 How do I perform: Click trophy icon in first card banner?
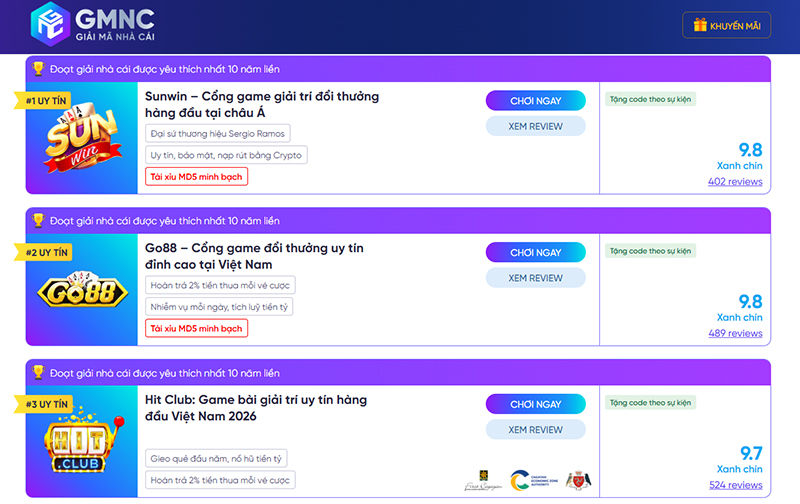tap(38, 69)
